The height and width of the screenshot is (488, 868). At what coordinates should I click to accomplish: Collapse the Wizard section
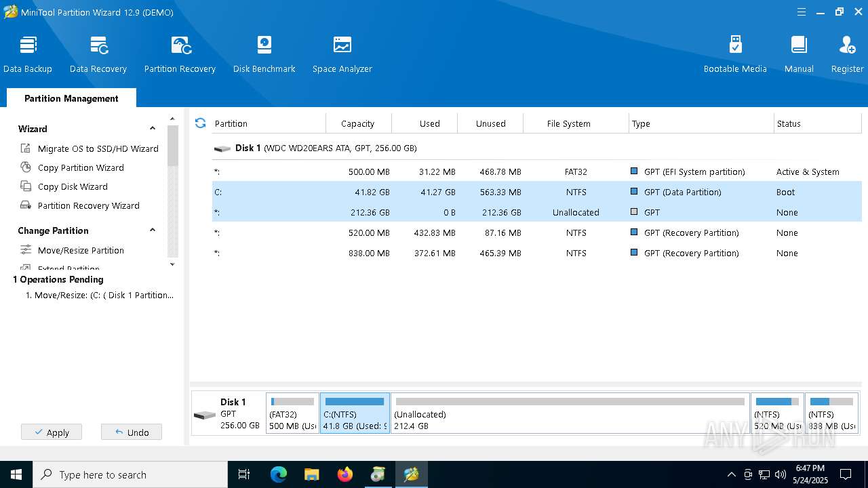(153, 129)
